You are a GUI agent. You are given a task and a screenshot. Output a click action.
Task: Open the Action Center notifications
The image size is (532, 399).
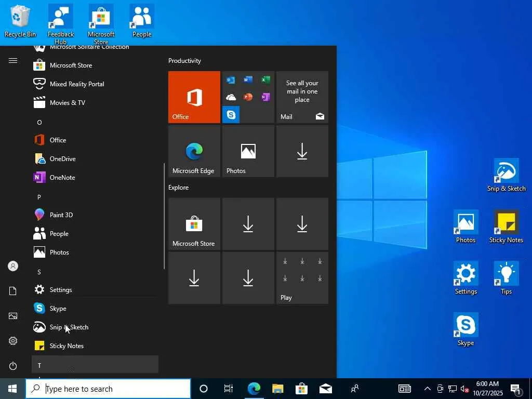[x=516, y=389]
